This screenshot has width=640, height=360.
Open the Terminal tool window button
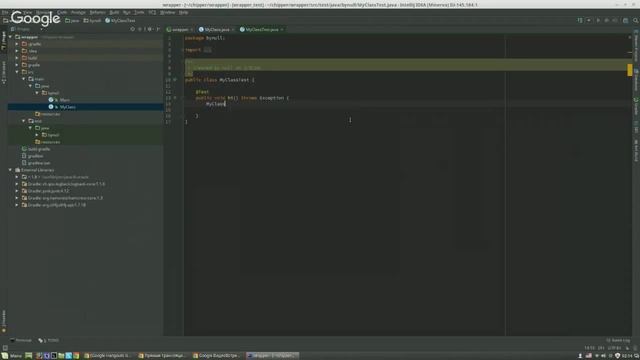tap(21, 340)
